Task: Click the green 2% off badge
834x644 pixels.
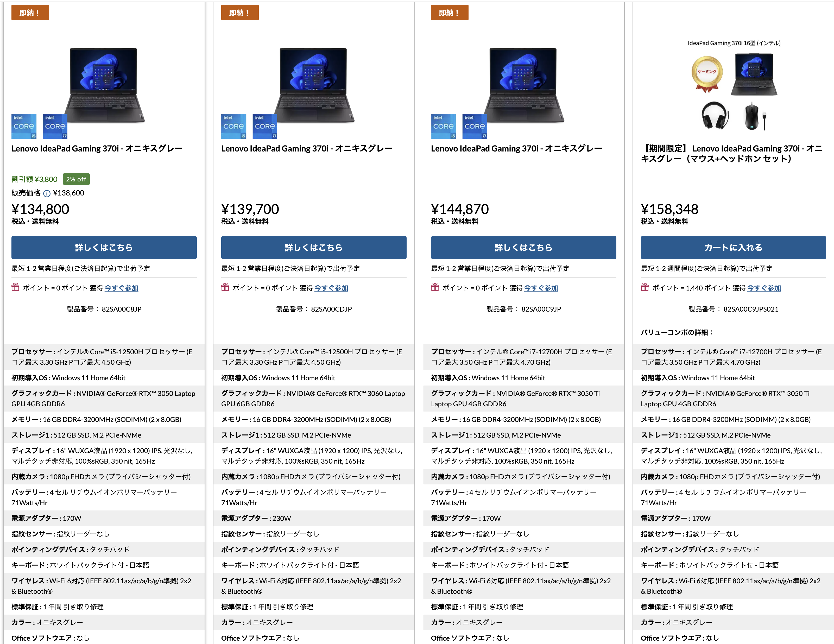Action: click(76, 179)
